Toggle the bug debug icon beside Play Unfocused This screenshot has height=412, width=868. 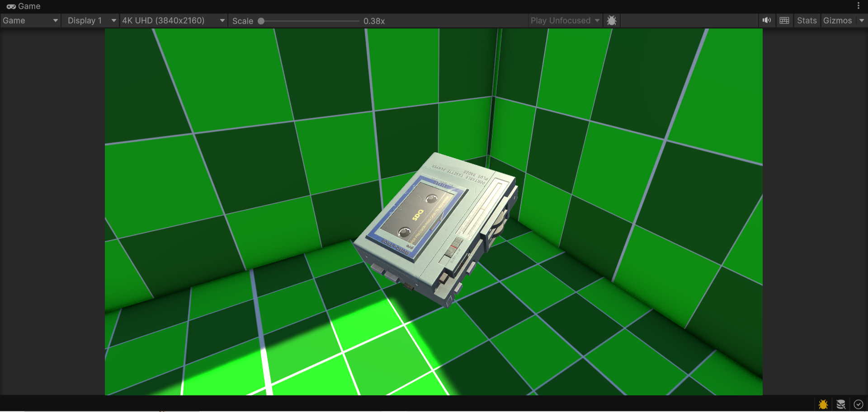click(612, 21)
